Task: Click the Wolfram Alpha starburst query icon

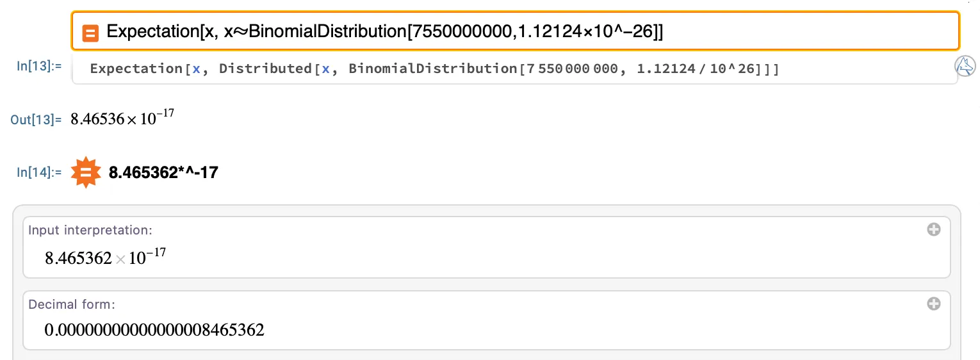Action: [86, 172]
